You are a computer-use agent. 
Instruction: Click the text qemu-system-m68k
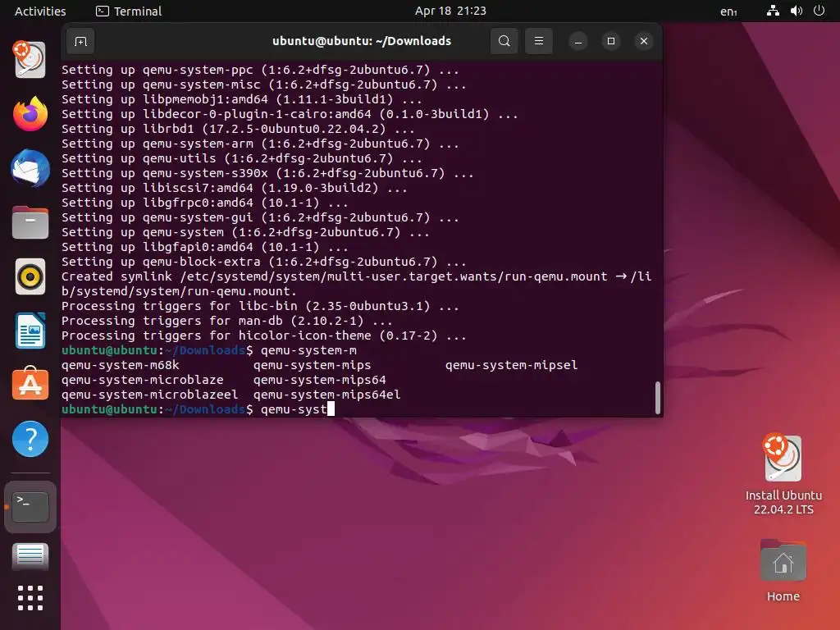(120, 365)
